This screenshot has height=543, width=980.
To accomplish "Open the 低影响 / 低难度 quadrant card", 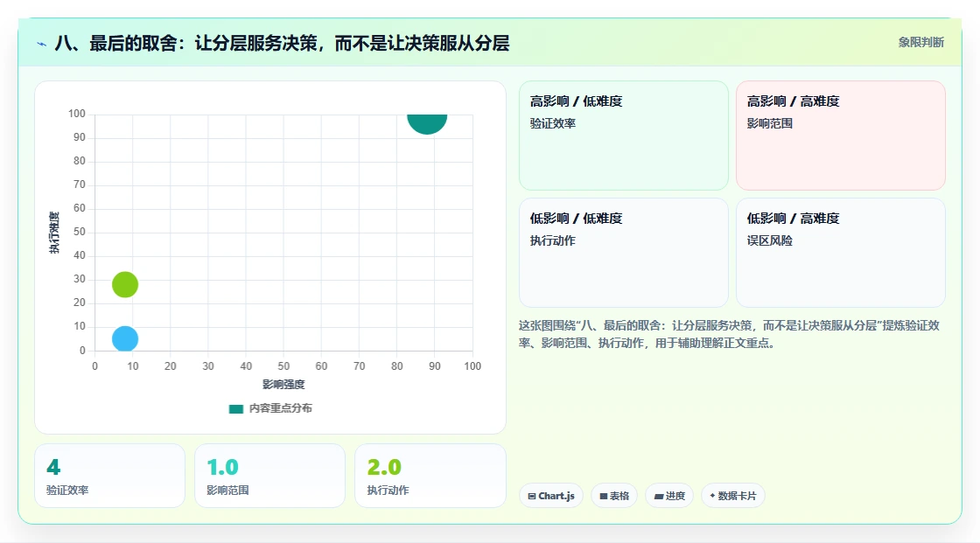I will tap(624, 253).
